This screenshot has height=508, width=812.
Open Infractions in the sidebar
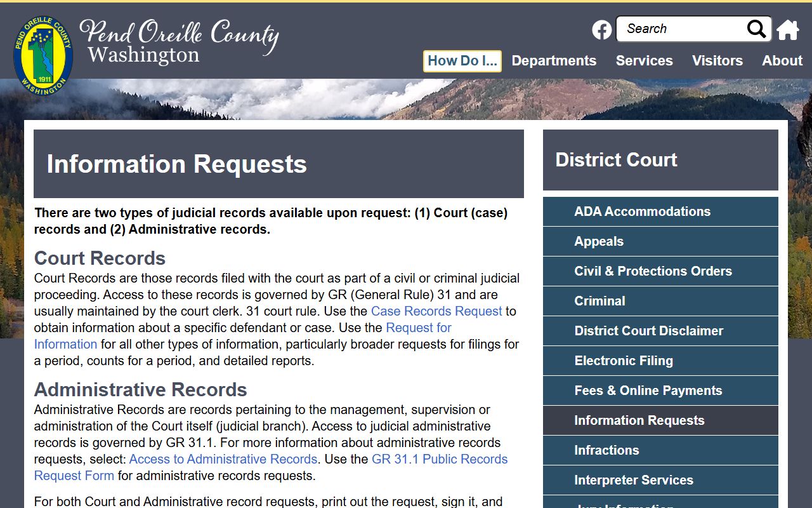click(660, 450)
